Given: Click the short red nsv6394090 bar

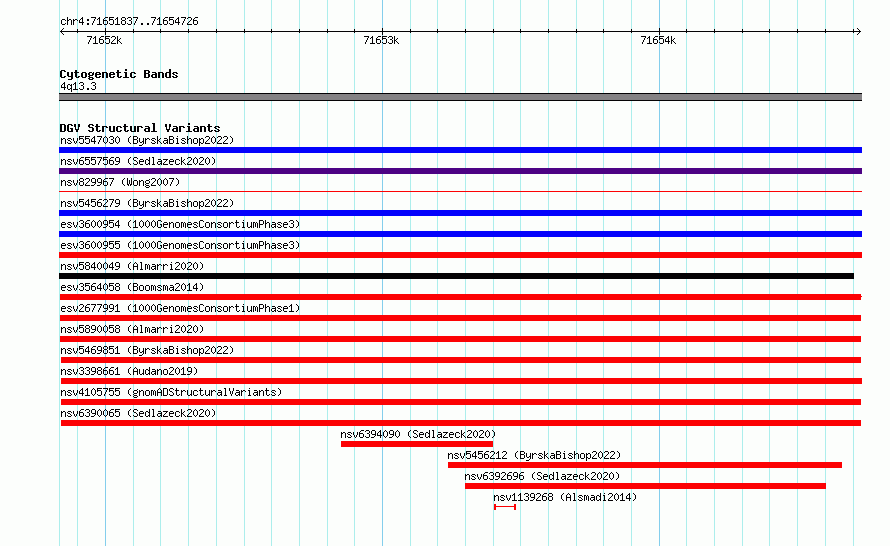Looking at the screenshot, I should (417, 444).
